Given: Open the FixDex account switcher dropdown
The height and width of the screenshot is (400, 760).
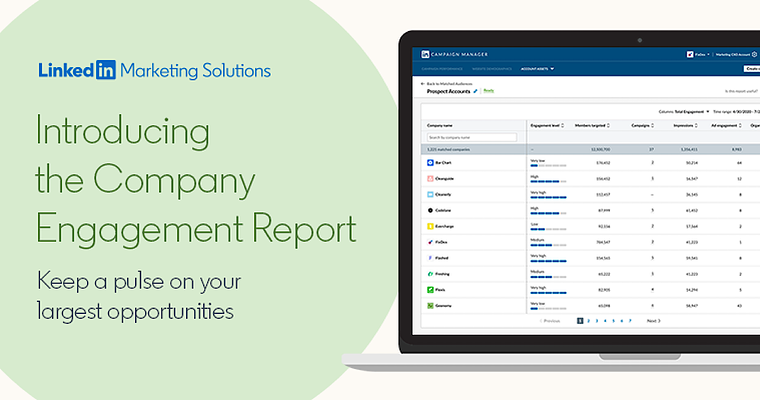Looking at the screenshot, I should pyautogui.click(x=708, y=55).
